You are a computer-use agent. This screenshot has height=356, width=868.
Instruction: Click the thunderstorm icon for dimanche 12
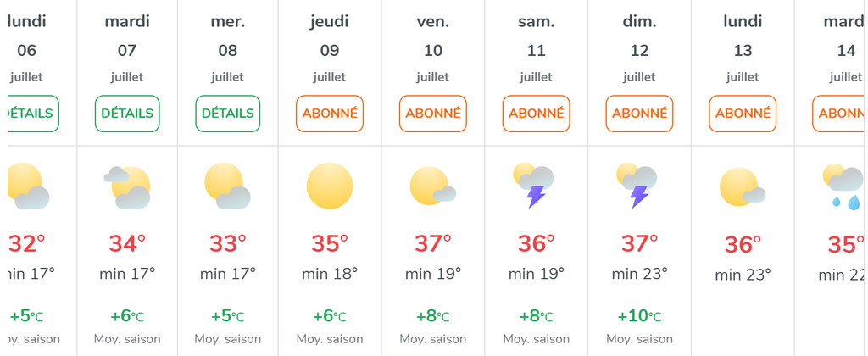pos(637,186)
